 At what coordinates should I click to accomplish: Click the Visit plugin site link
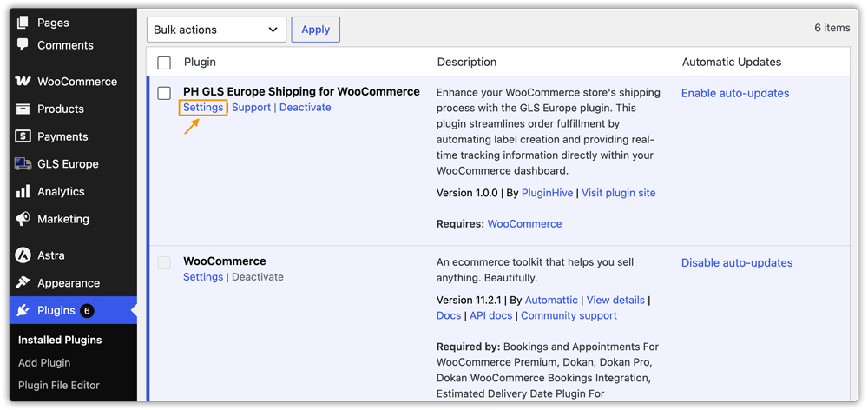(x=618, y=193)
